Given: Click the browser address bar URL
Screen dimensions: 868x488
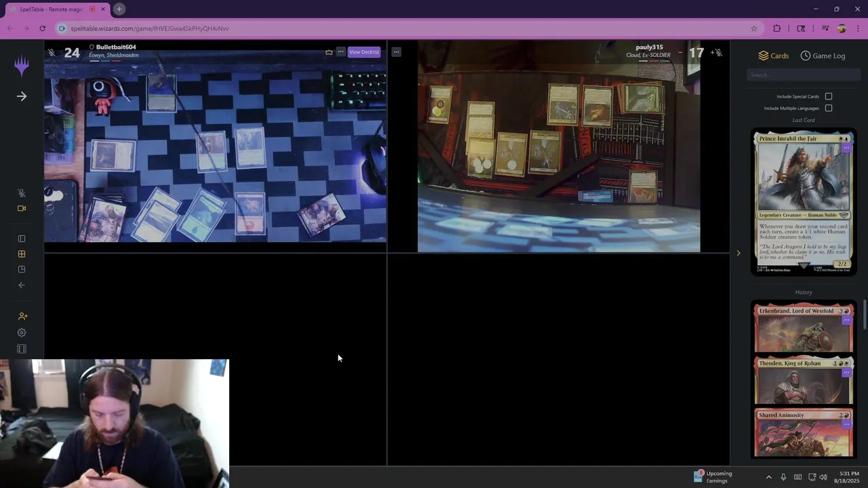Looking at the screenshot, I should point(150,28).
